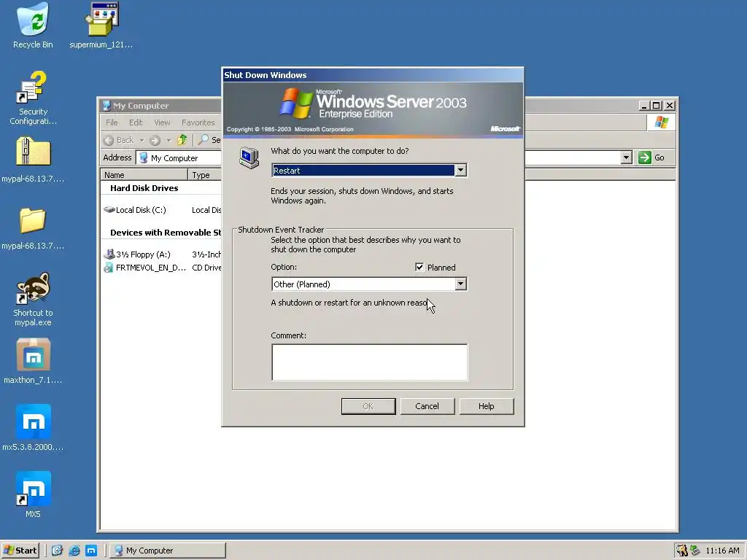Screen dimensions: 747x560
Task: Open the Other (Planned) reason dropdown
Action: point(460,284)
